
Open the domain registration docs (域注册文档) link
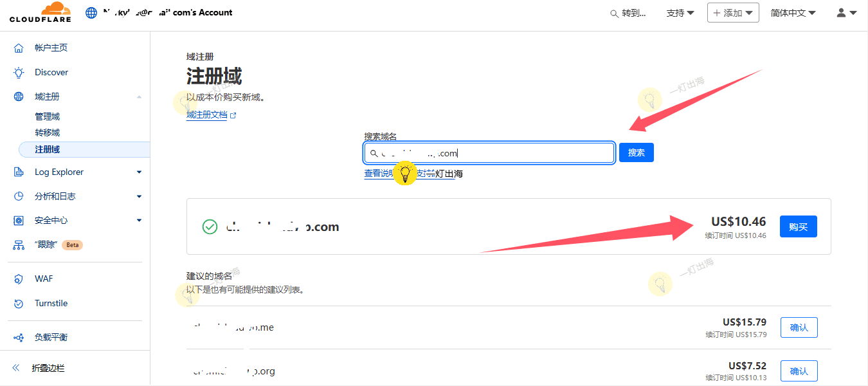pos(207,115)
